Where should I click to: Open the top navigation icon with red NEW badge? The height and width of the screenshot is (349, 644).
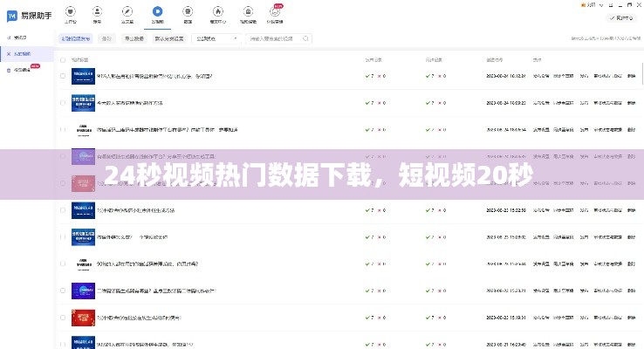277,15
